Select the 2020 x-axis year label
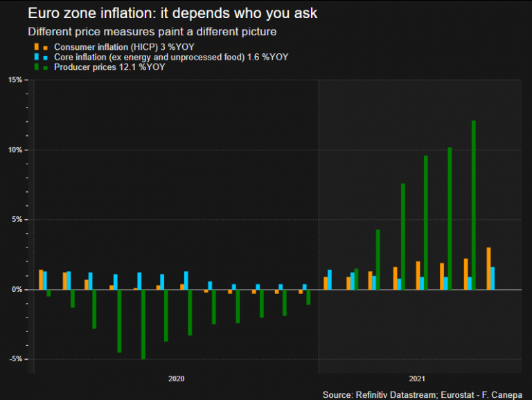This screenshot has height=400, width=532. (177, 379)
